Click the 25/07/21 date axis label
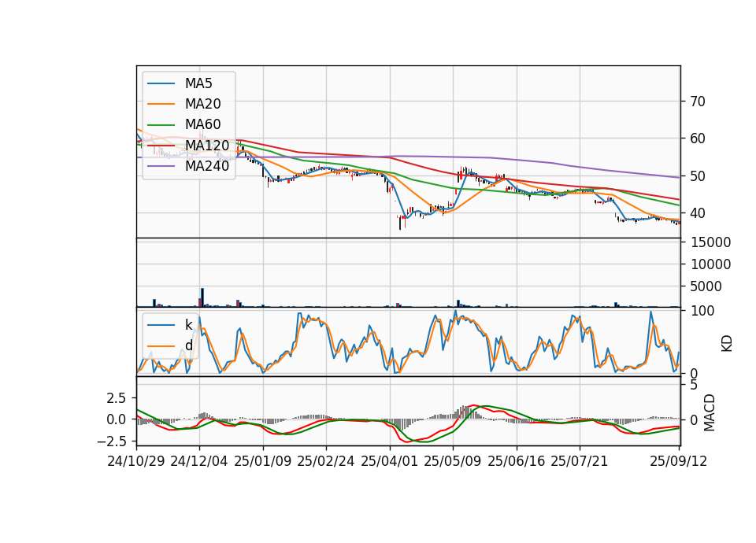The height and width of the screenshot is (543, 756). pos(580,461)
